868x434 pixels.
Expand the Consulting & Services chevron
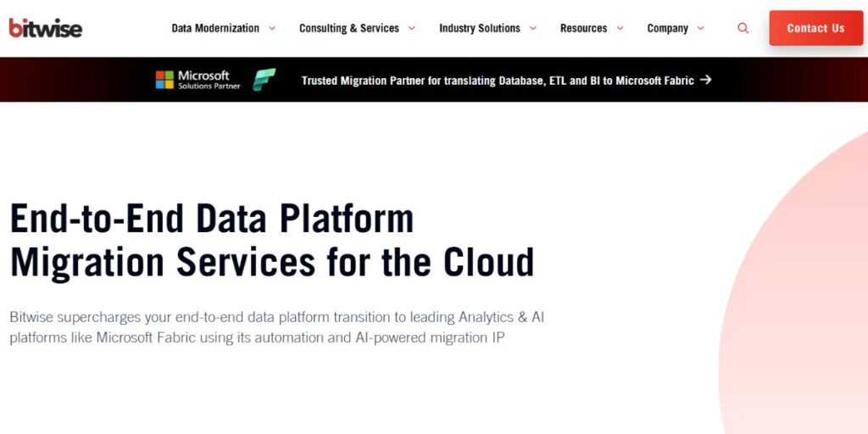[412, 28]
